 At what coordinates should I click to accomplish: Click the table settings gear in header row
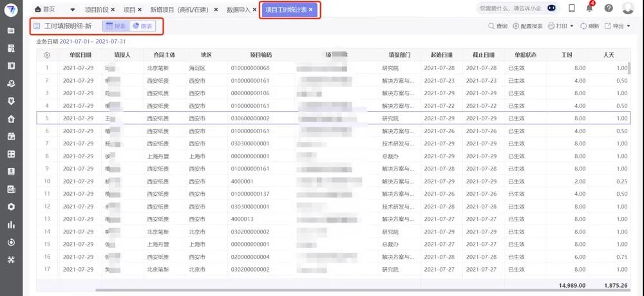(46, 55)
